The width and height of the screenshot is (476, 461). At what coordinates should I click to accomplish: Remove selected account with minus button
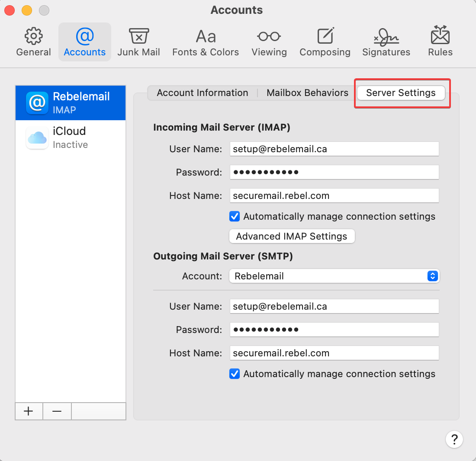57,411
